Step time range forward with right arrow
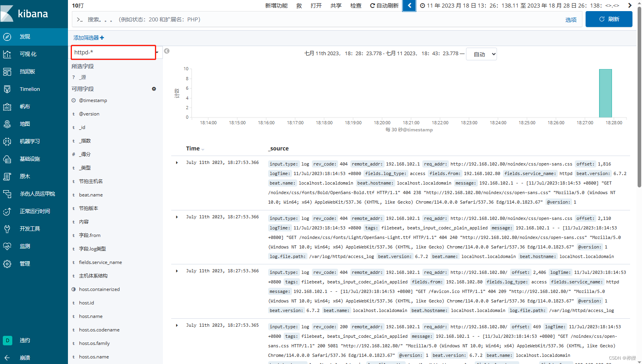The width and height of the screenshot is (642, 364). 630,6
